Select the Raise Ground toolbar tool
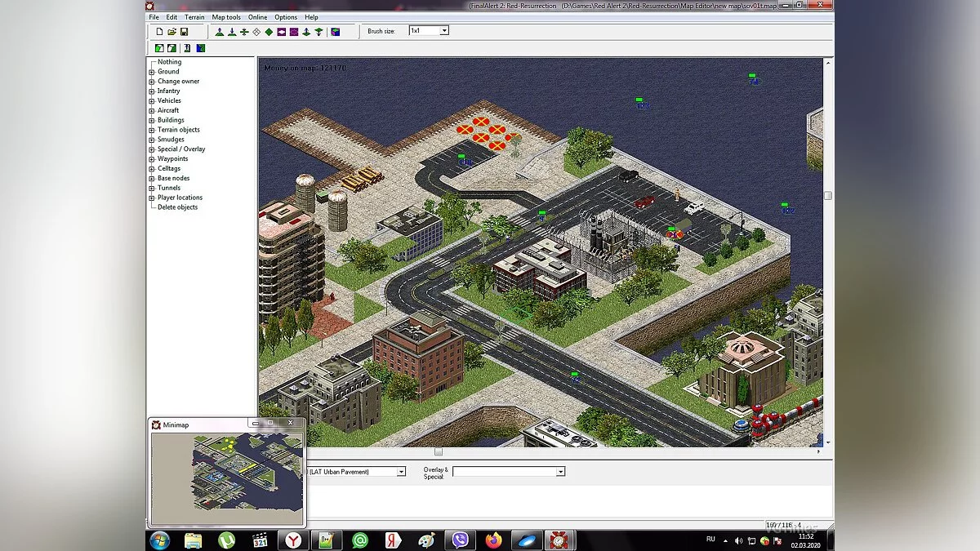This screenshot has height=551, width=980. [219, 32]
